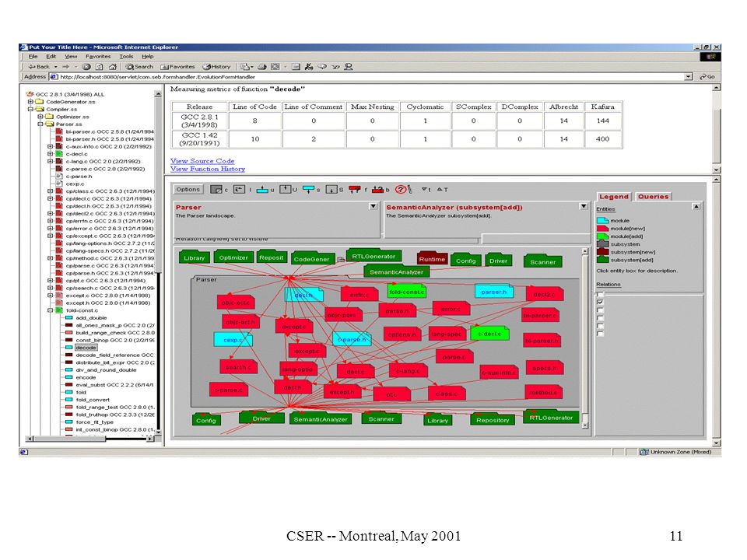Click the Mail toolbar icon

(245, 67)
